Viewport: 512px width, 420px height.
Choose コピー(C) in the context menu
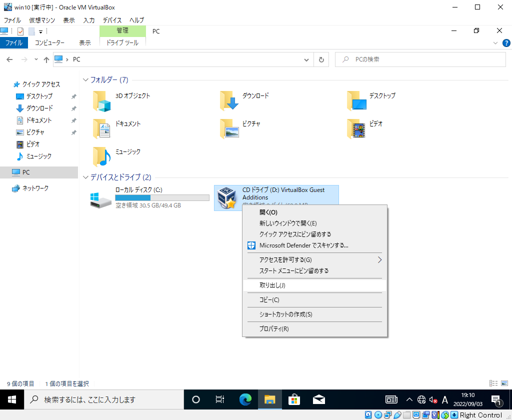click(x=315, y=300)
